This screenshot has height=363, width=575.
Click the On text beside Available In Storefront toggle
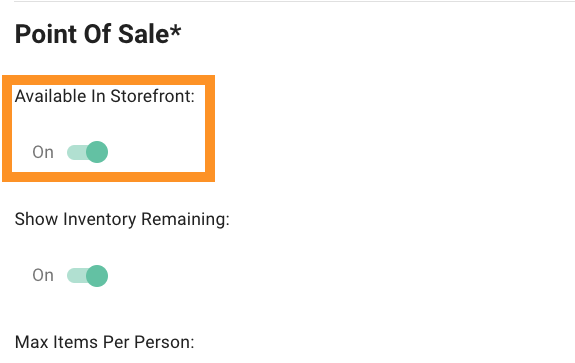tap(43, 152)
